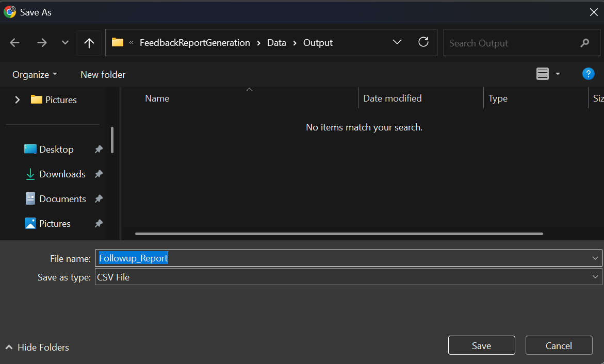Click the search magnifier icon
Viewport: 604px width, 364px height.
click(585, 43)
